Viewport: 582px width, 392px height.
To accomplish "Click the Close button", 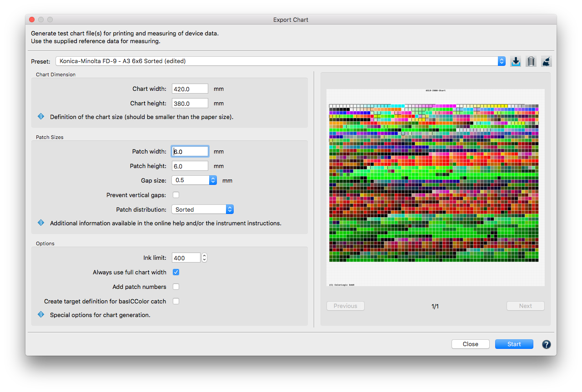I will (x=471, y=344).
